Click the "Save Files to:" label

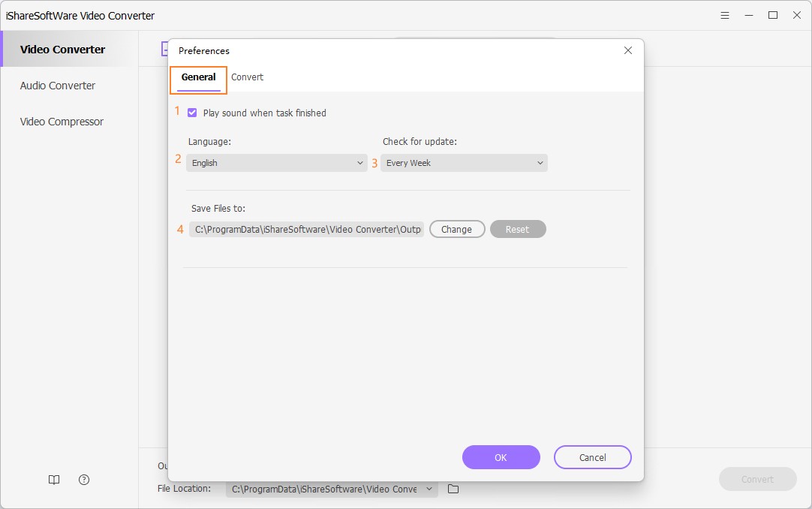point(218,208)
